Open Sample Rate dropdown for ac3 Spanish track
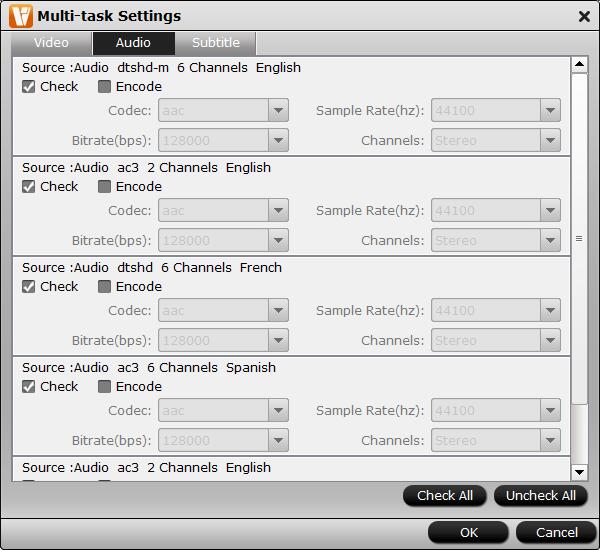Image resolution: width=600 pixels, height=550 pixels. 496,410
